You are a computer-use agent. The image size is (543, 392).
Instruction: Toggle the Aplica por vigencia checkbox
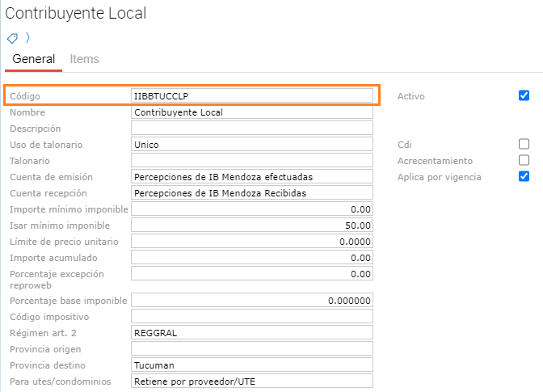(524, 176)
